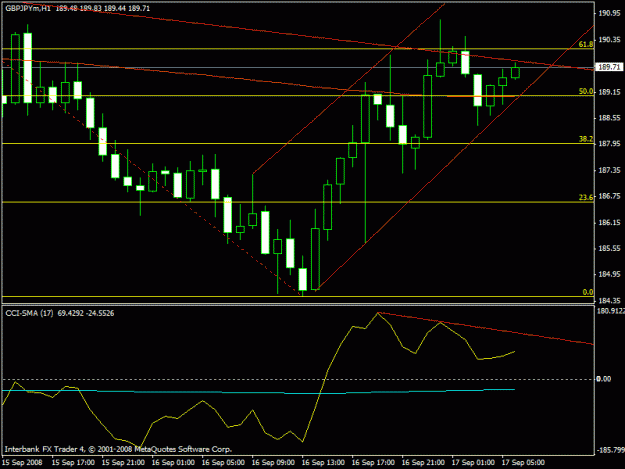Click the 16 Sep 01:00 time label
This screenshot has height=469, width=625.
[173, 463]
